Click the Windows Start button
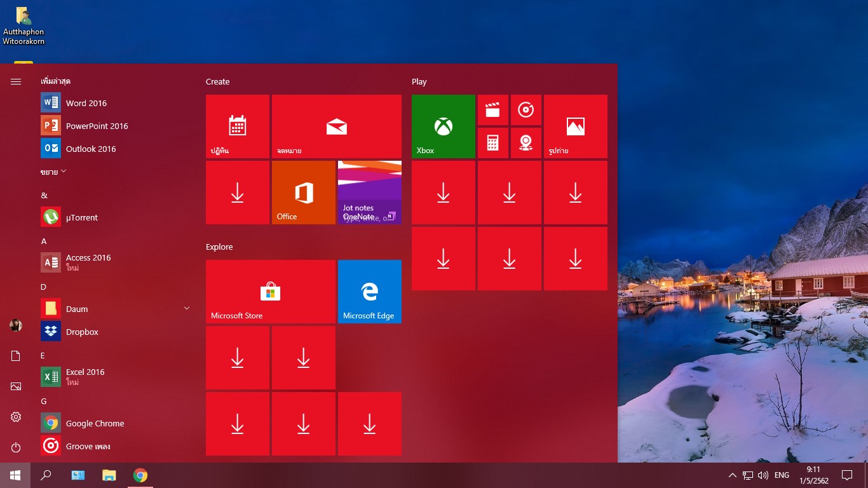Screen dimensions: 868x488 pos(15,475)
